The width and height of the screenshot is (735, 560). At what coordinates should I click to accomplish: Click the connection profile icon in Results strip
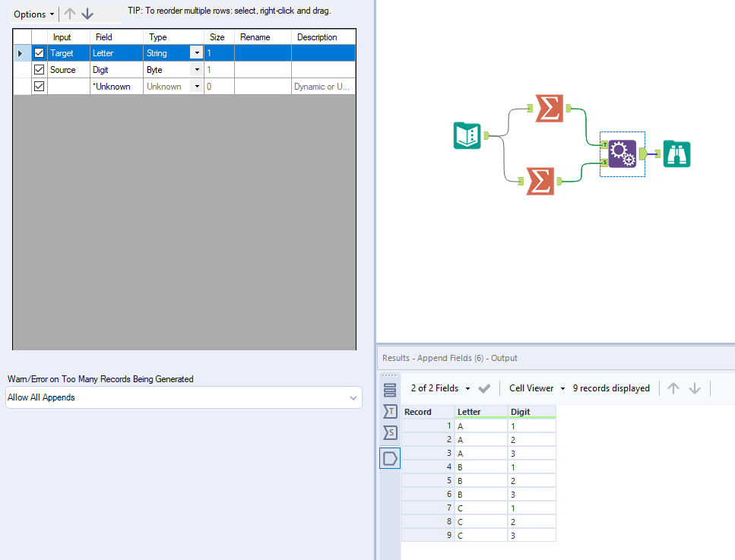(390, 389)
